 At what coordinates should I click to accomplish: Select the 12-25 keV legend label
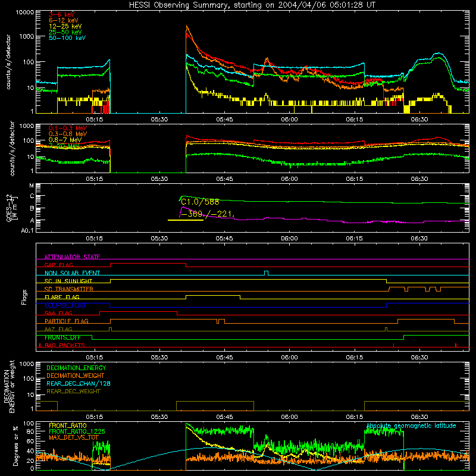[65, 26]
